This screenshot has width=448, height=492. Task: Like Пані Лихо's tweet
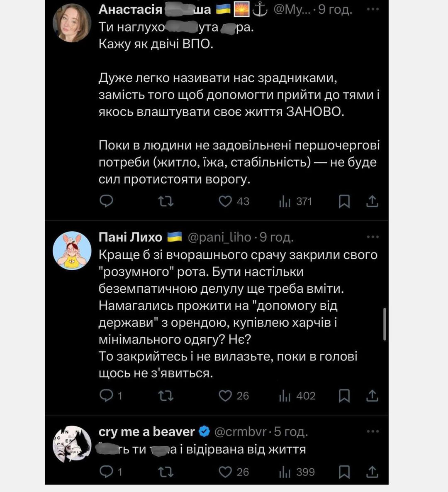click(225, 396)
